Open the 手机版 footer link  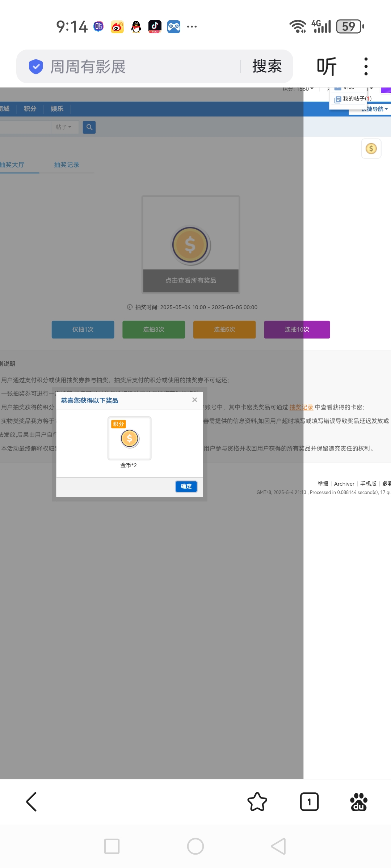pos(368,484)
